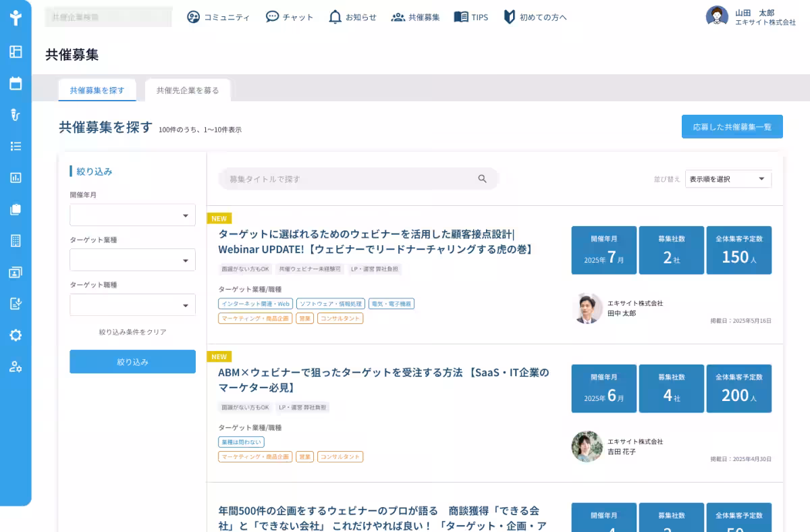Open the calculator icon in the sidebar
The height and width of the screenshot is (532, 810).
(x=16, y=240)
